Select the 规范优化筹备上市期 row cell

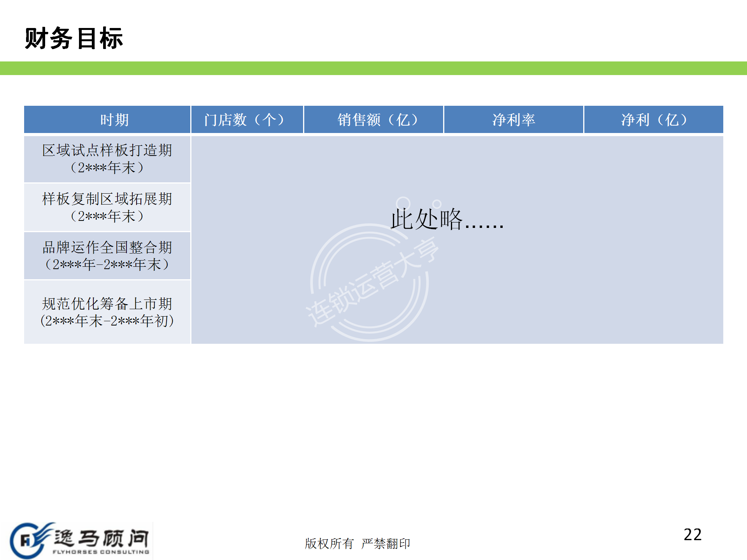point(107,312)
